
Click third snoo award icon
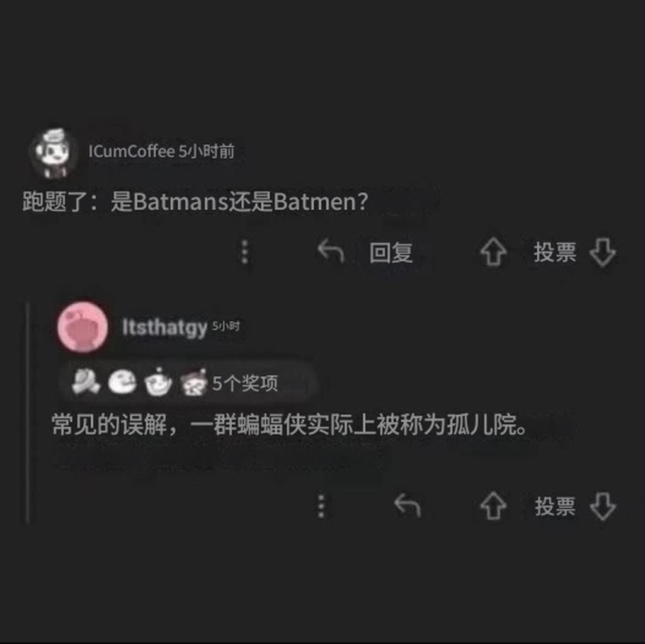click(158, 382)
